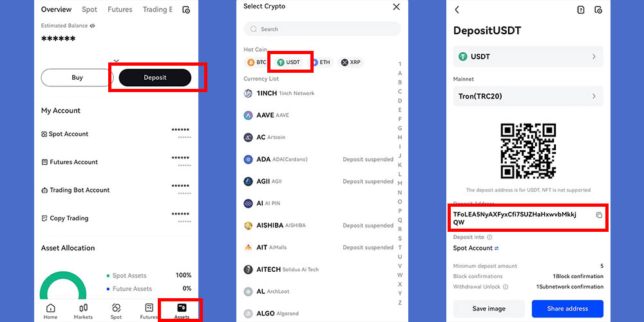
Task: Jump to letter T in index
Action: 400,248
